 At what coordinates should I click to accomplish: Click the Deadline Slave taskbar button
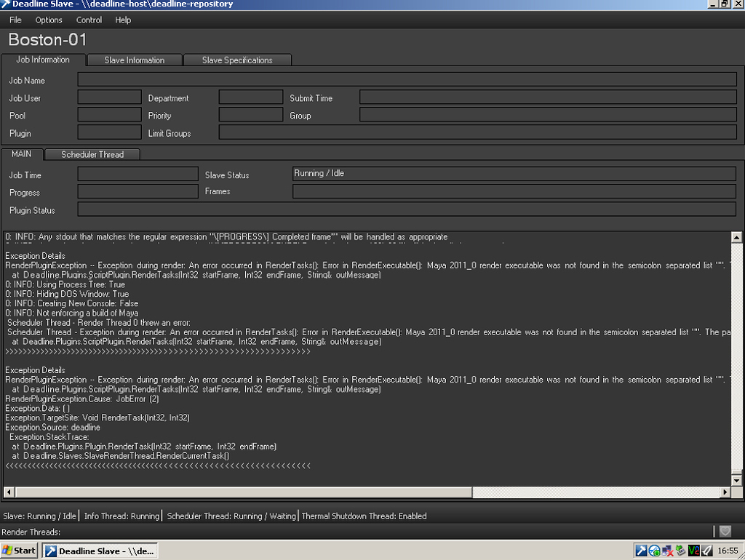[x=100, y=551]
